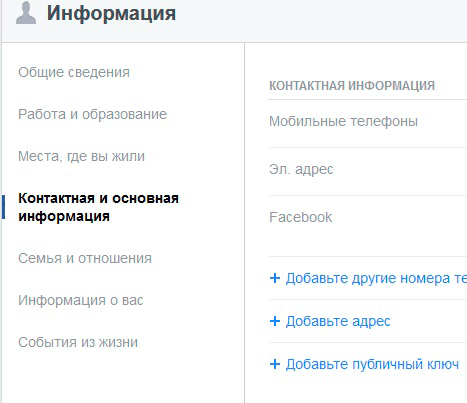Click Добавьте другие номера link
This screenshot has height=403, width=467.
point(376,278)
